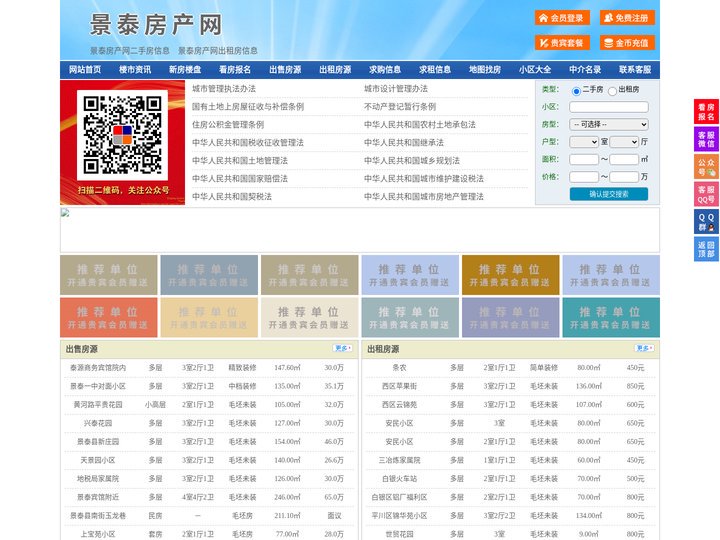Open 中华人民共和国契税法 link
This screenshot has height=540, width=720.
point(232,197)
